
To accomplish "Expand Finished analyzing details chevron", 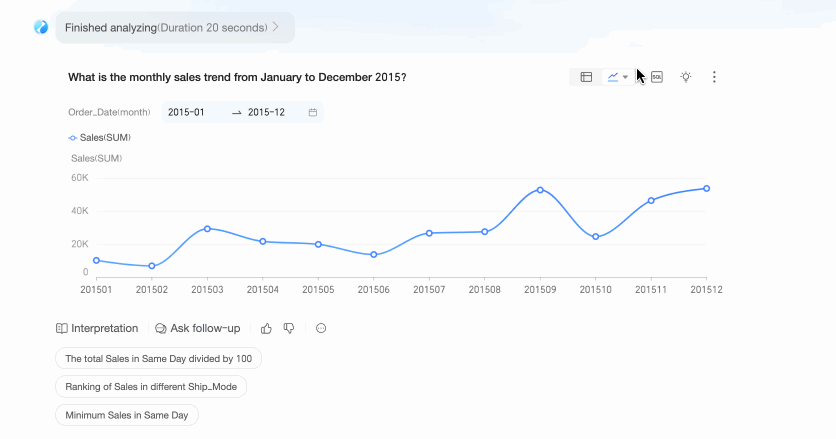I will 276,27.
